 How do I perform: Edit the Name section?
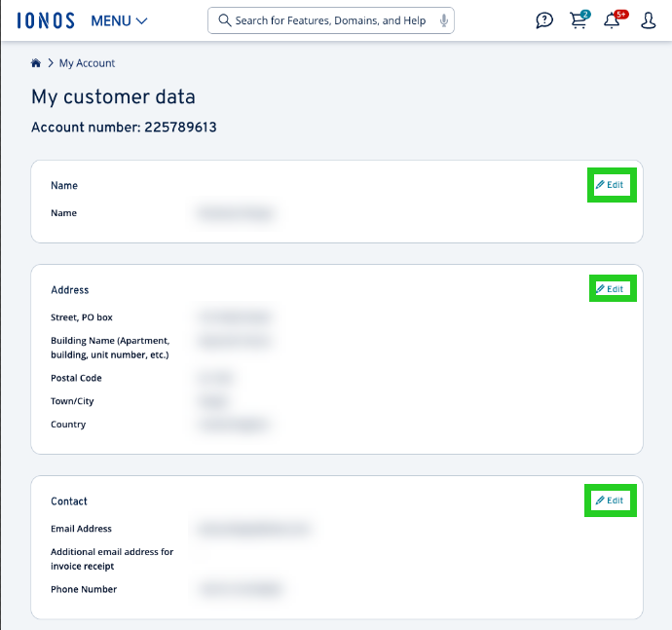[611, 185]
